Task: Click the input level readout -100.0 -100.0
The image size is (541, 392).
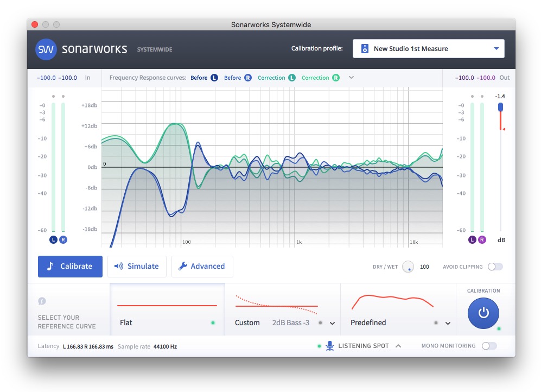Action: click(x=57, y=78)
